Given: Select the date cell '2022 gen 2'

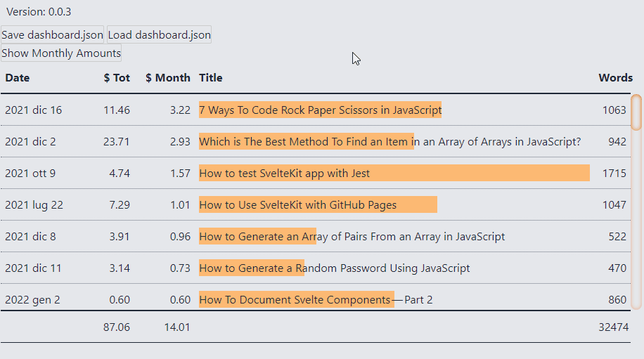Looking at the screenshot, I should 32,299.
